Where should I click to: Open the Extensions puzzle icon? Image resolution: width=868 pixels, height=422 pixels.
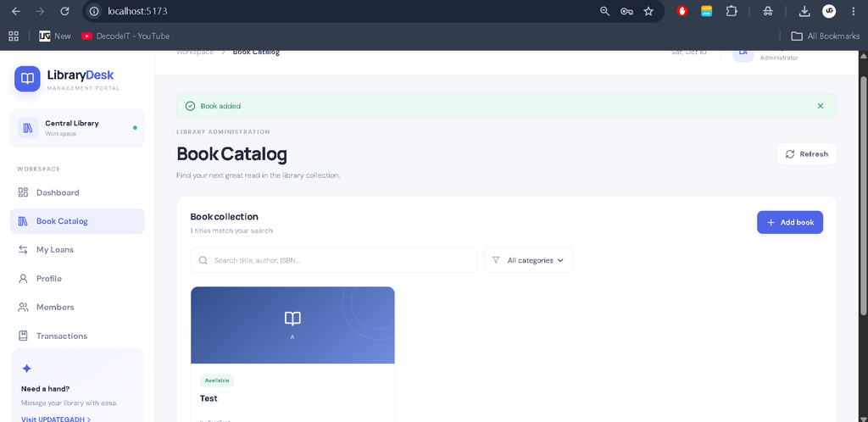coord(732,11)
